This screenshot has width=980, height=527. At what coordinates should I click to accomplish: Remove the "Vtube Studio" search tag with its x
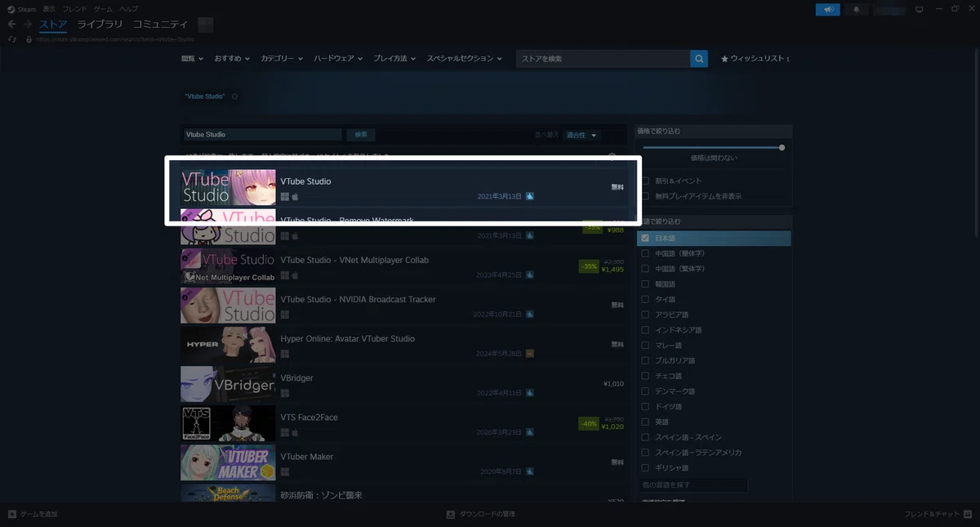(234, 96)
